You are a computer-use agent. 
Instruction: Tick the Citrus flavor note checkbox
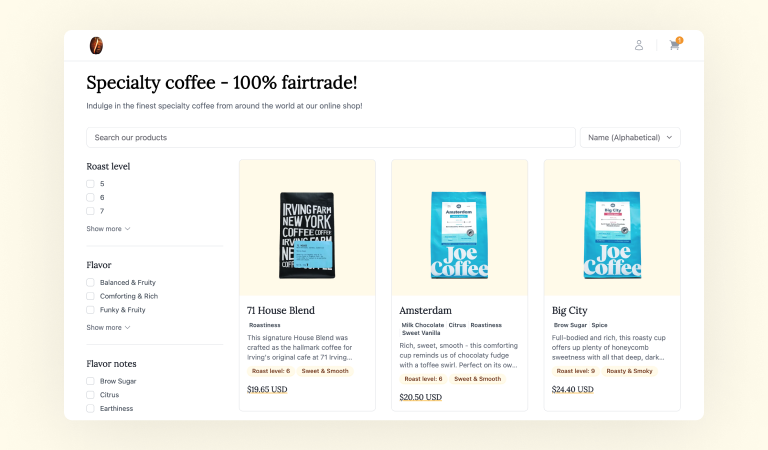coord(90,395)
